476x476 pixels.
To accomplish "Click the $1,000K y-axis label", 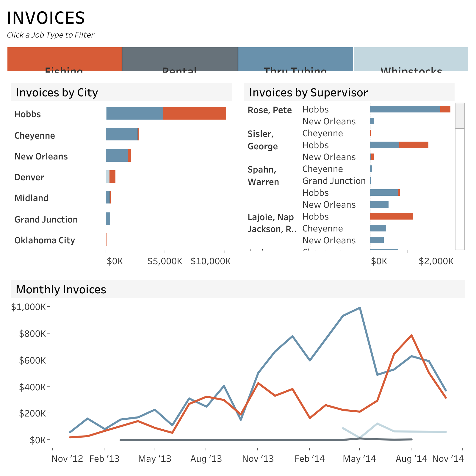I will click(28, 307).
